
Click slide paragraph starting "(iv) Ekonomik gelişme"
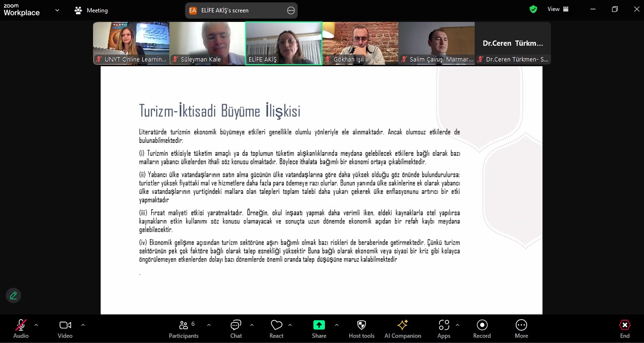point(300,251)
